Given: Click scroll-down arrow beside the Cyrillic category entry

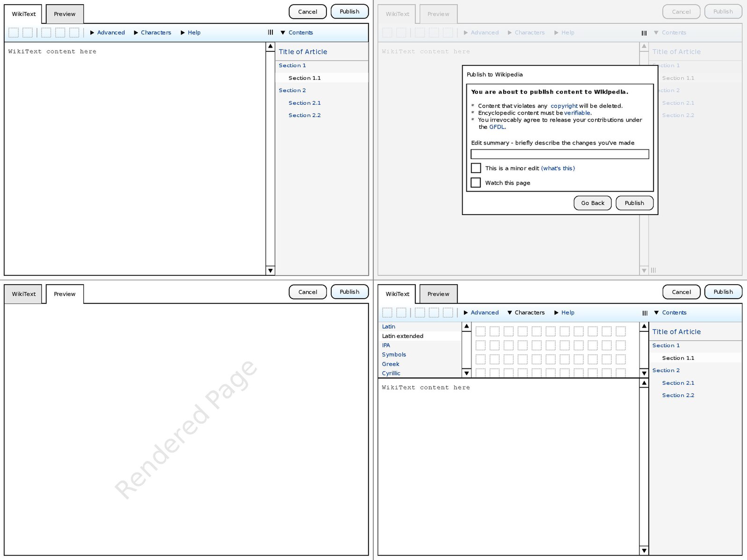Looking at the screenshot, I should [466, 373].
